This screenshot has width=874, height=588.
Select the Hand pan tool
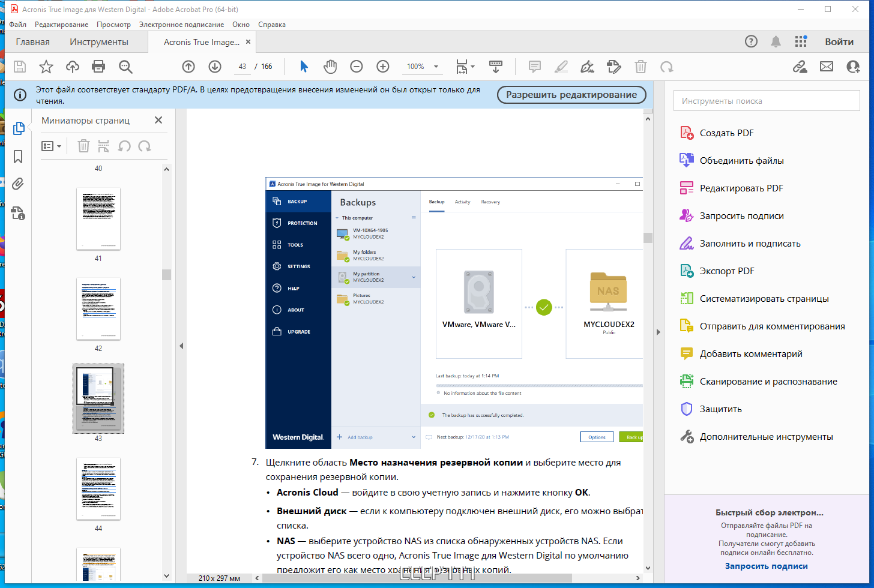[330, 67]
